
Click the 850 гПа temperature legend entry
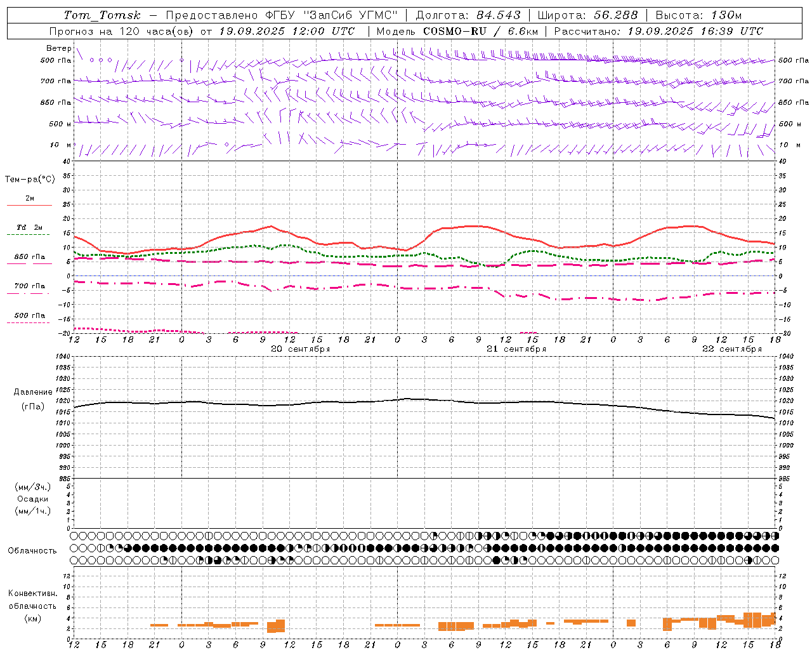click(30, 256)
